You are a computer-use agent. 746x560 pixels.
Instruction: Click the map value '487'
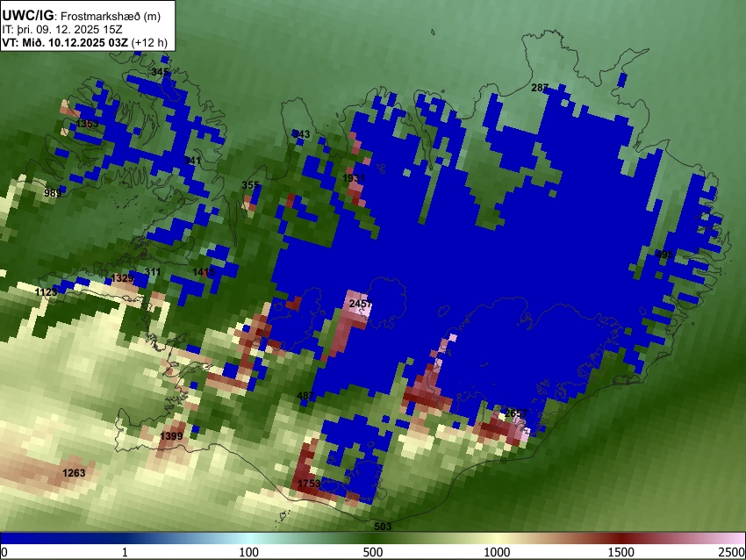point(305,396)
